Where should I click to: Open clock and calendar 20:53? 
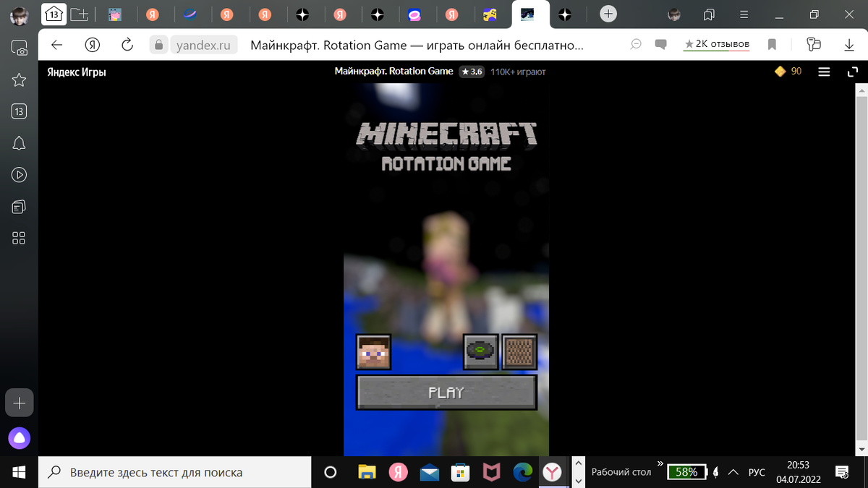(798, 472)
